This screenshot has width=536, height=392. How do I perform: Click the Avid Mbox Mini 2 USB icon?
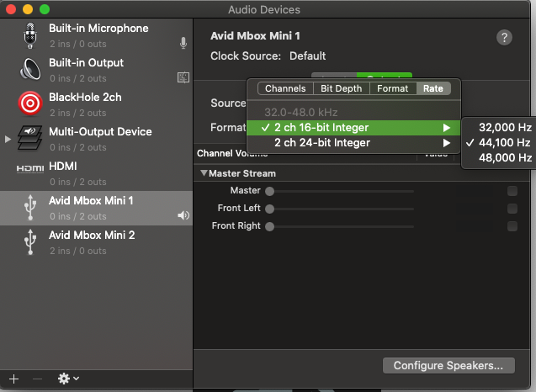coord(30,242)
